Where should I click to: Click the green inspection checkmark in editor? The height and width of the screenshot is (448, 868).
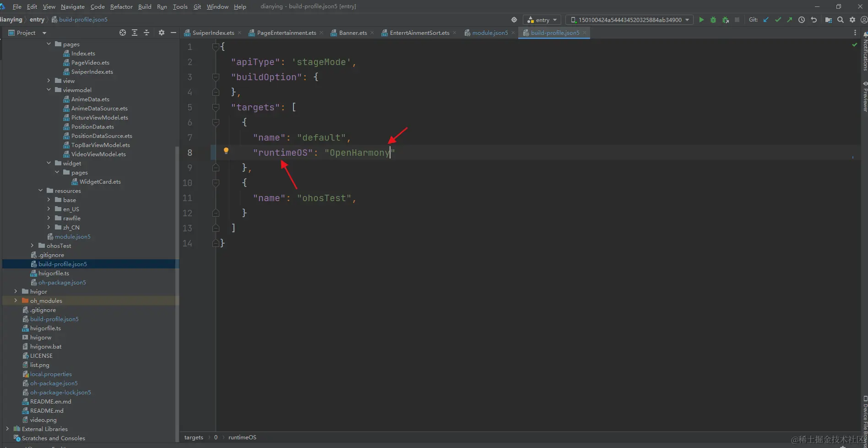click(854, 44)
